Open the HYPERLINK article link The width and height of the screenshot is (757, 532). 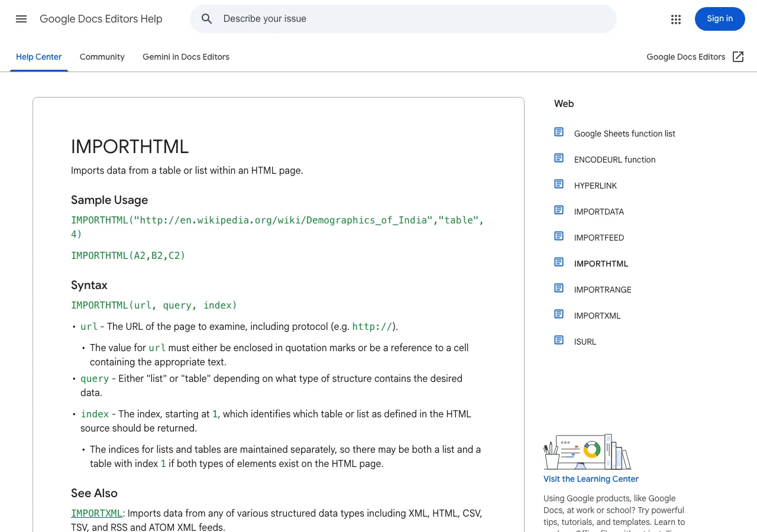click(596, 186)
